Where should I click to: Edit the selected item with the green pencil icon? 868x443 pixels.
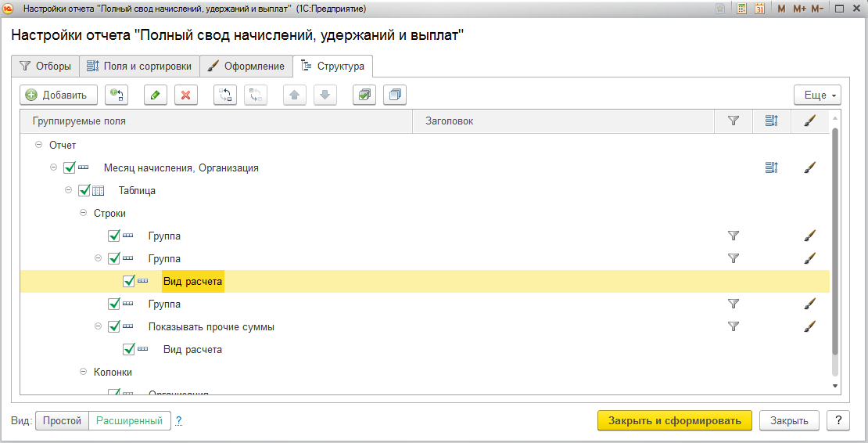click(x=155, y=95)
